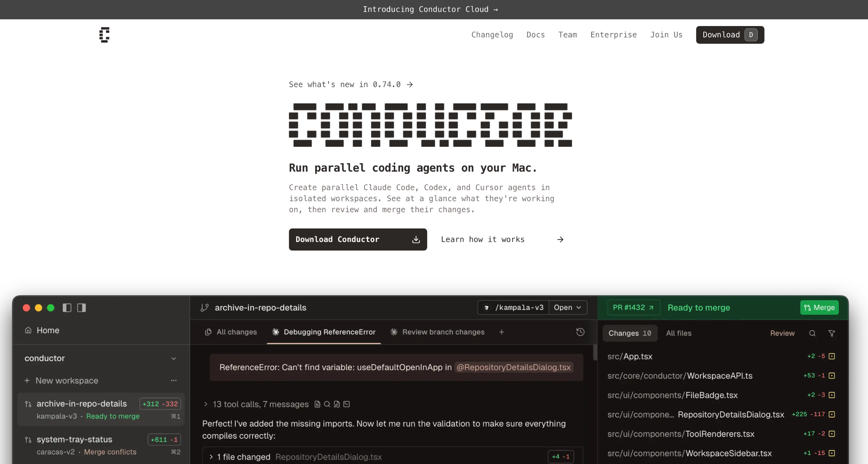The image size is (868, 464).
Task: Open WorkspaceAPI.ts in changes list
Action: [x=680, y=376]
